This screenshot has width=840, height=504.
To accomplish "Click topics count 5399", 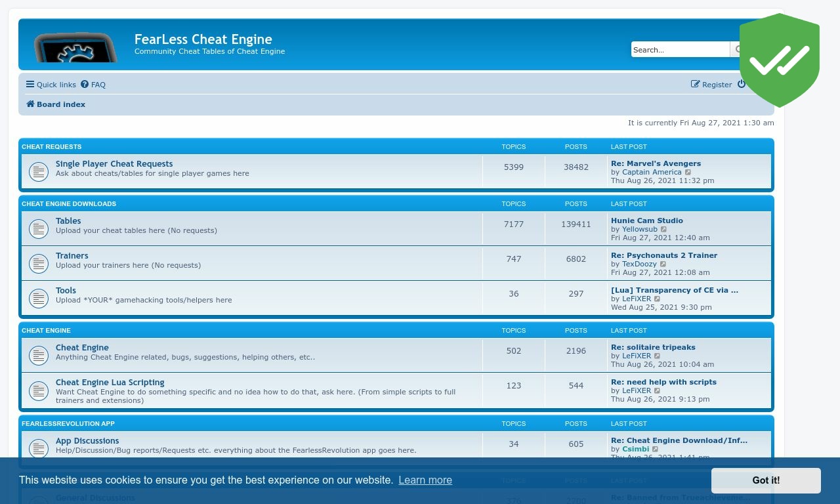I will (x=514, y=167).
